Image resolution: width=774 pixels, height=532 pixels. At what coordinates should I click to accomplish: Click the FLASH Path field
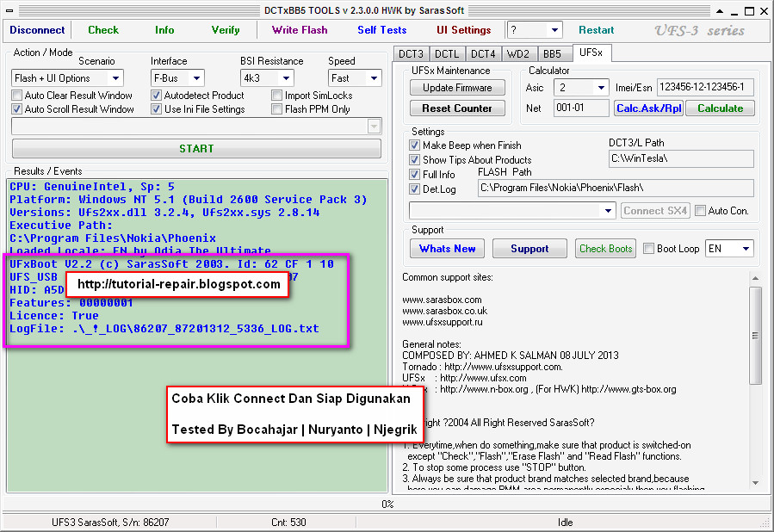(616, 188)
